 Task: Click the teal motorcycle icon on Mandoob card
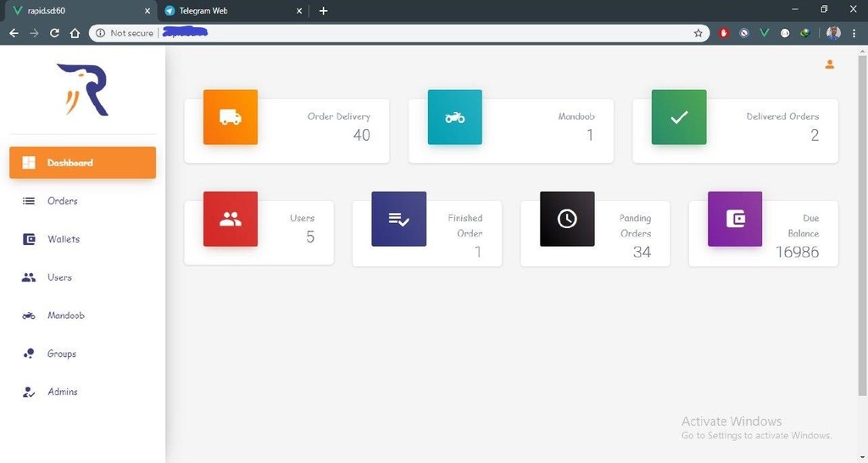454,117
